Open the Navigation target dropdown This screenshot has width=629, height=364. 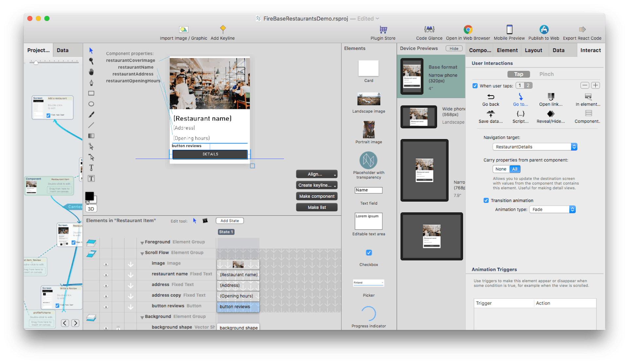pyautogui.click(x=535, y=147)
